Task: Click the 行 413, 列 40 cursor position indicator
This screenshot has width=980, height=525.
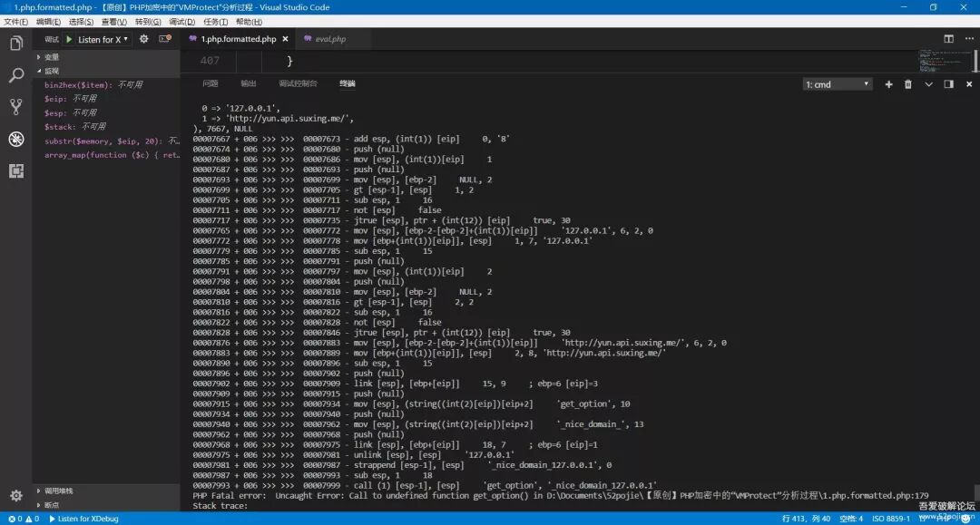Action: (x=807, y=519)
